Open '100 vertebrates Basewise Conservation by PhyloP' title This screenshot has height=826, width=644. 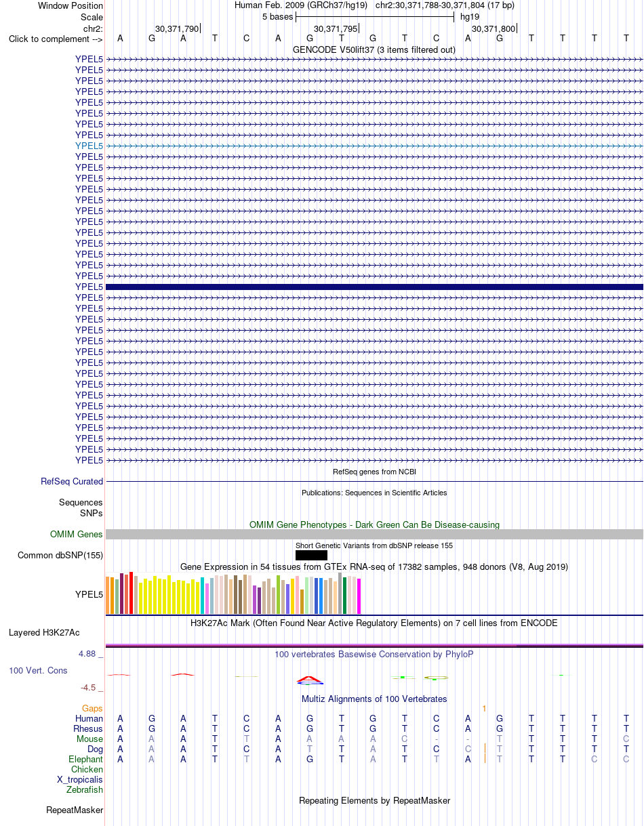pyautogui.click(x=374, y=654)
